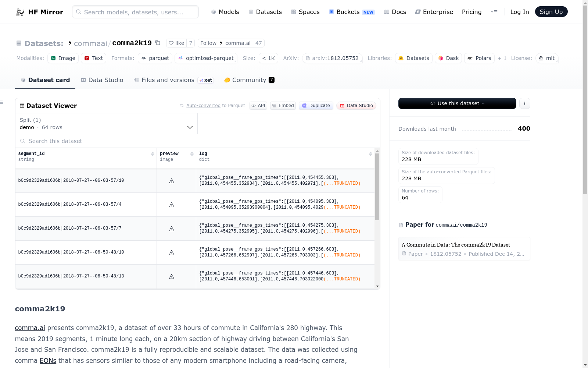The image size is (588, 368).
Task: Click the Embed button
Action: click(x=283, y=106)
